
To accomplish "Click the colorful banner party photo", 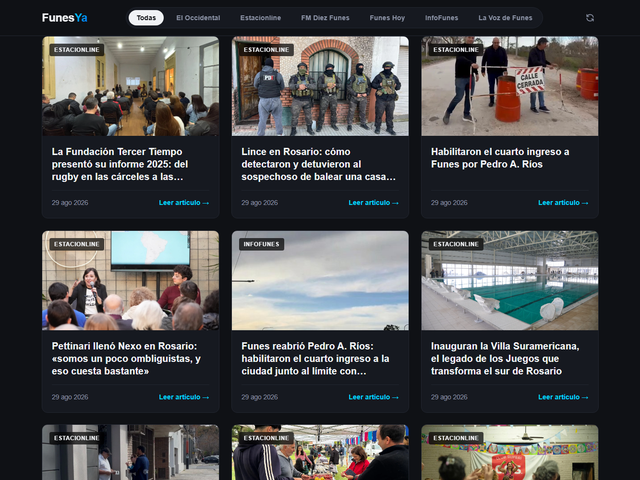I will tap(510, 452).
